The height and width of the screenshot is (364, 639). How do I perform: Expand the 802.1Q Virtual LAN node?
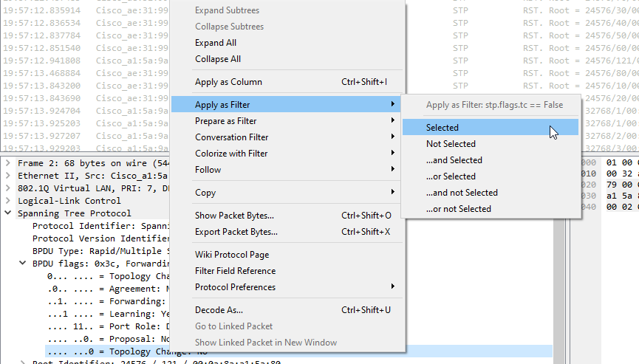click(x=7, y=188)
